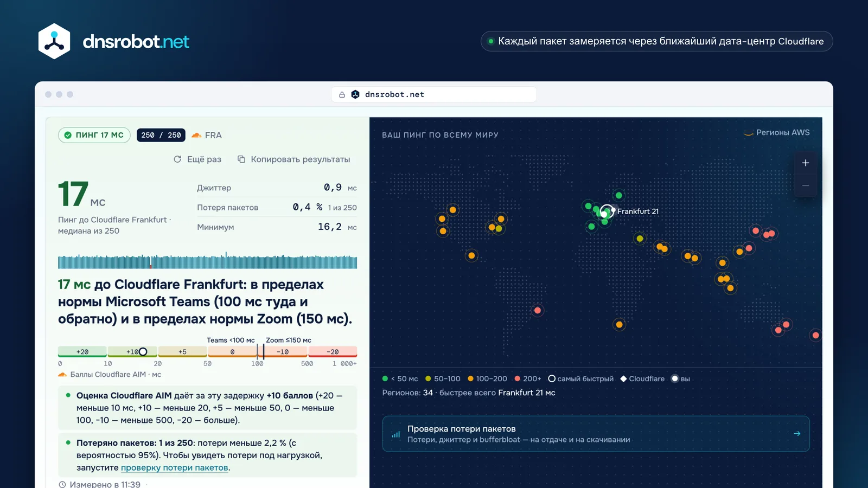Viewport: 868px width, 488px height.
Task: Click the Frankfurt 21 marker on map
Action: point(607,211)
